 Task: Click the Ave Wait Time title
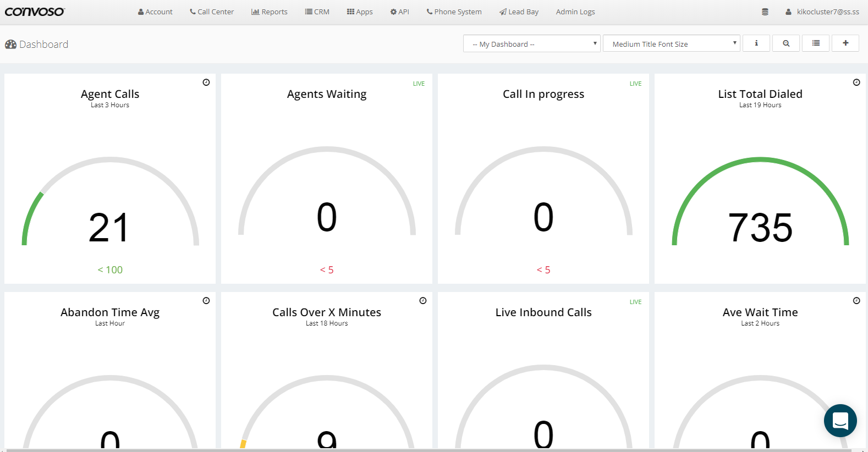[x=760, y=312]
